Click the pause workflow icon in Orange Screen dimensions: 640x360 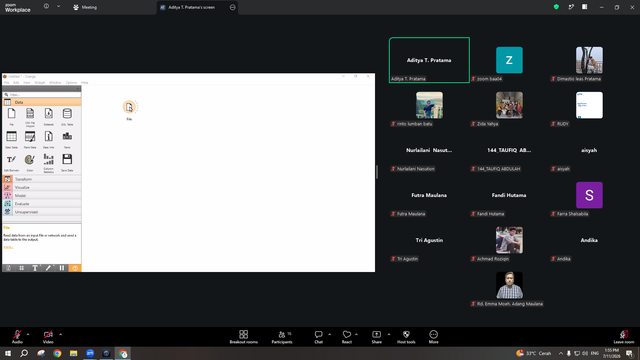(62, 268)
